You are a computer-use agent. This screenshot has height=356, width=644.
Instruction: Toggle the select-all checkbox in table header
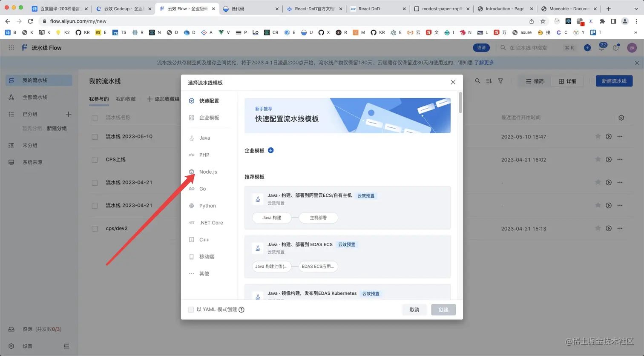click(x=95, y=118)
